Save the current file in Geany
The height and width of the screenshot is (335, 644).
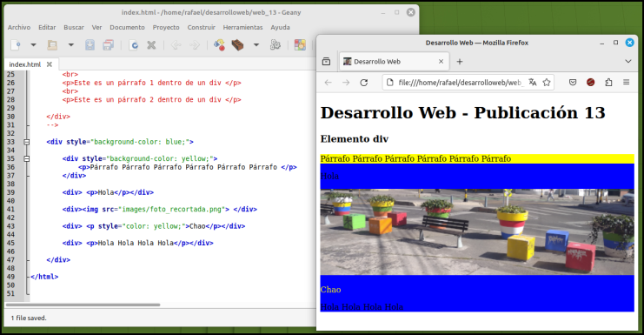coord(90,44)
